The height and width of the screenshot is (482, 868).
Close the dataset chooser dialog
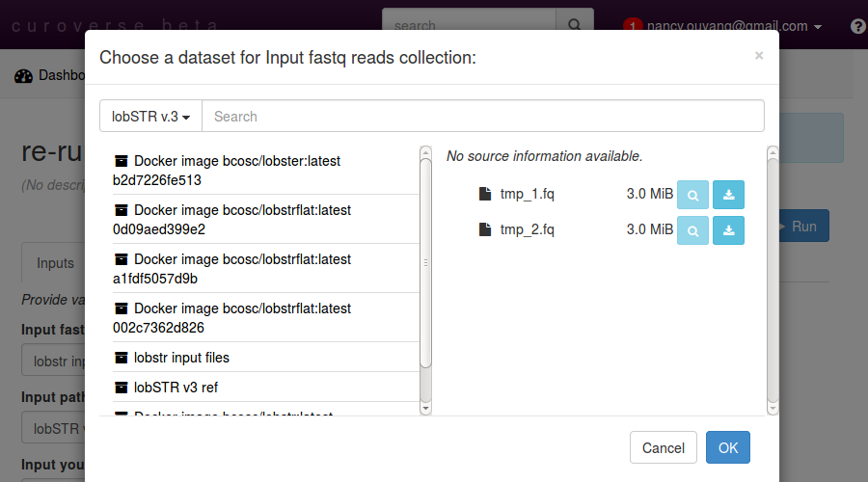759,56
